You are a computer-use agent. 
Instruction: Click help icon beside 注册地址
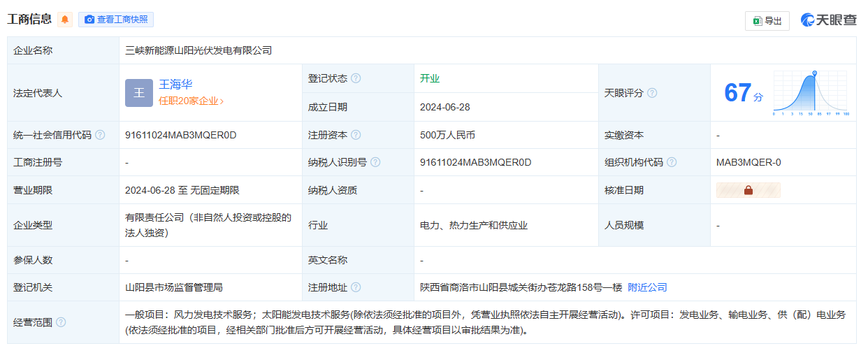point(356,287)
